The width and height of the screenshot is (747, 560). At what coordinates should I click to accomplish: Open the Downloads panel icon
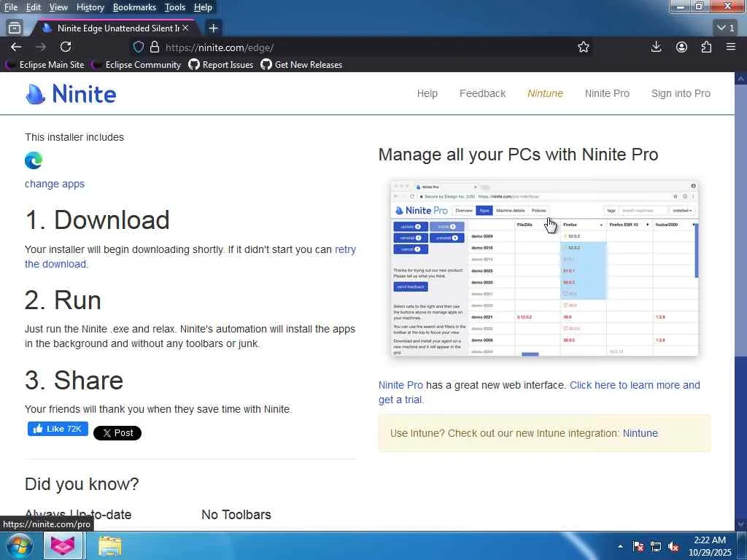coord(656,47)
